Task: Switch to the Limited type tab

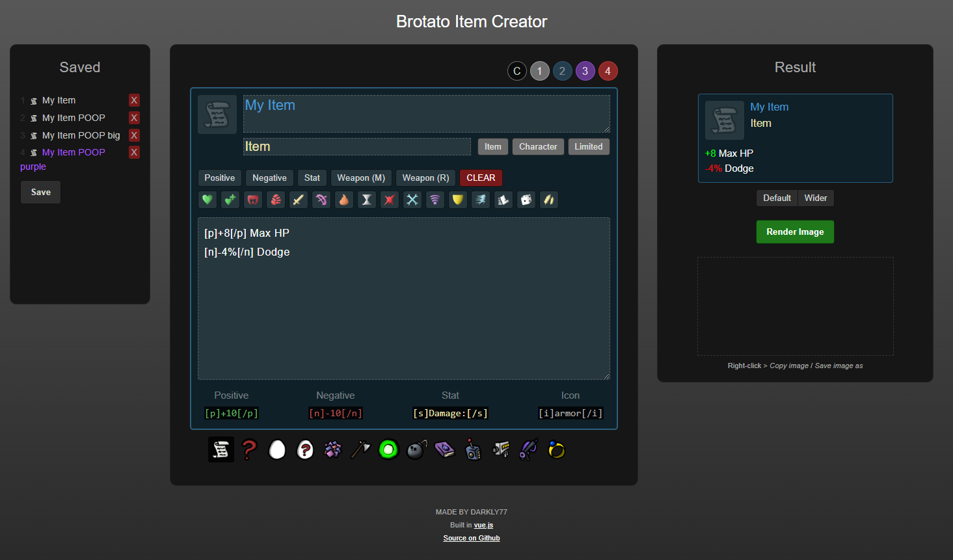Action: click(588, 146)
